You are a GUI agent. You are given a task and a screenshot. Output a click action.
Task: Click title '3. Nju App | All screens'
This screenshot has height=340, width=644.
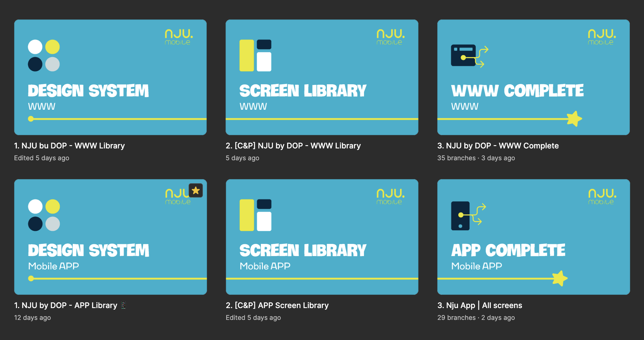tap(480, 305)
